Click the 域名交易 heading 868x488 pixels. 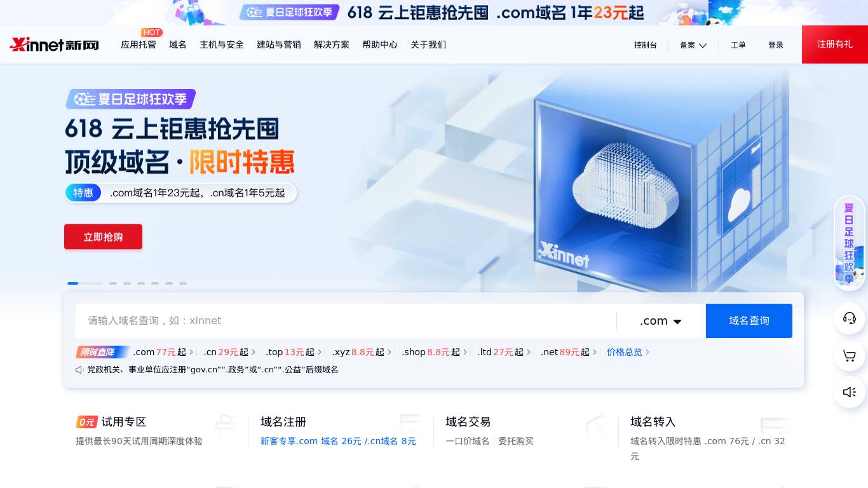tap(468, 422)
